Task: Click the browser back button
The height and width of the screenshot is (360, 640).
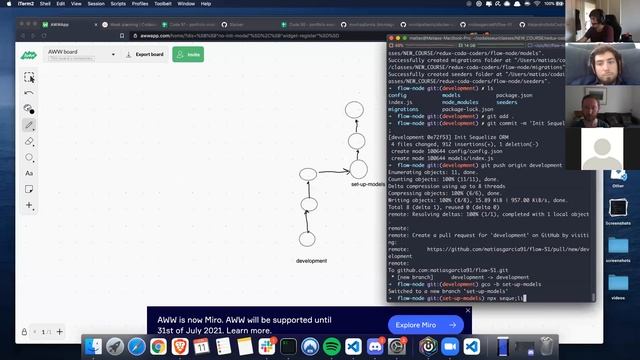Action: tap(23, 36)
